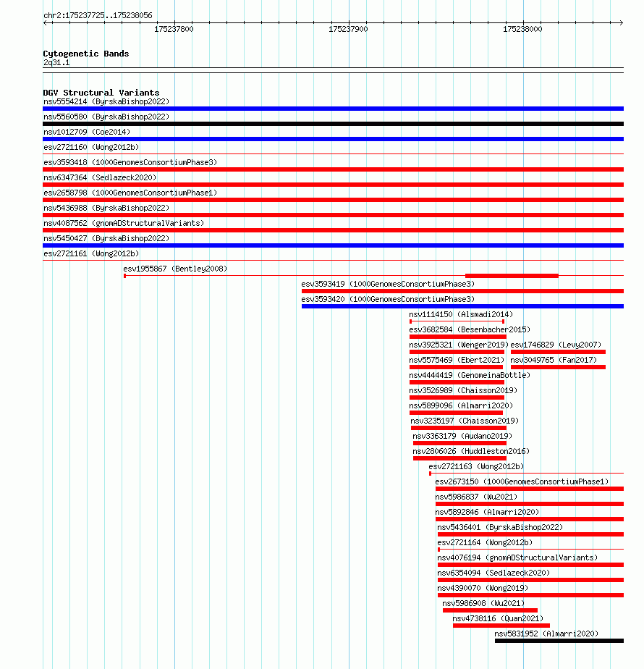The width and height of the screenshot is (644, 669).
Task: Click the nsv4076194 (gnomADStructuralVariants) label
Action: pyautogui.click(x=518, y=557)
